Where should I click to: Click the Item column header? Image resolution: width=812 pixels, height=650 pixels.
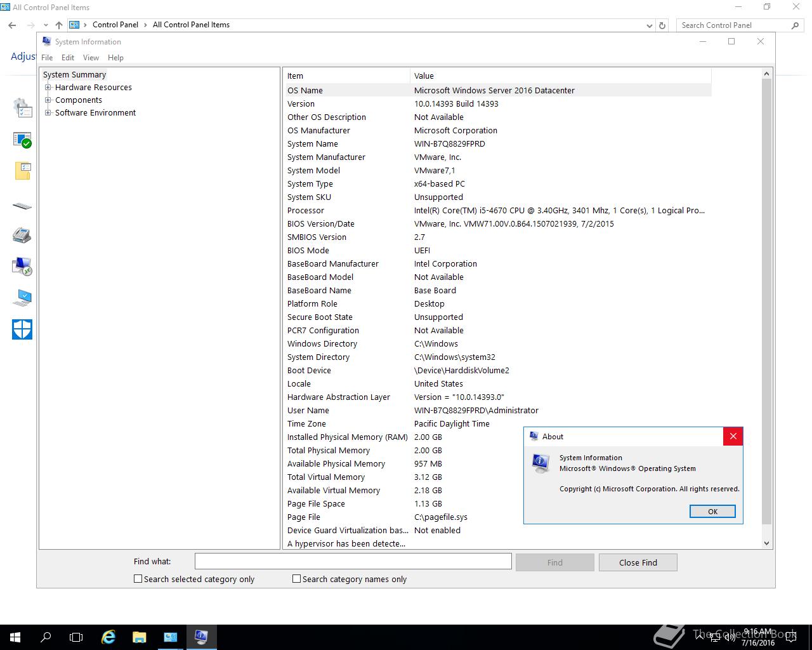tap(346, 76)
